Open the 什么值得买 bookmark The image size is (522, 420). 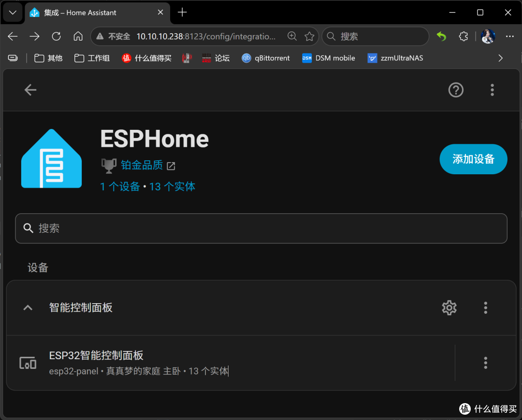tap(146, 58)
